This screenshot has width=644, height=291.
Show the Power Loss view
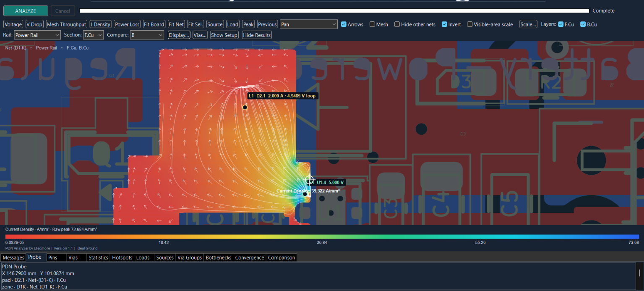(127, 24)
